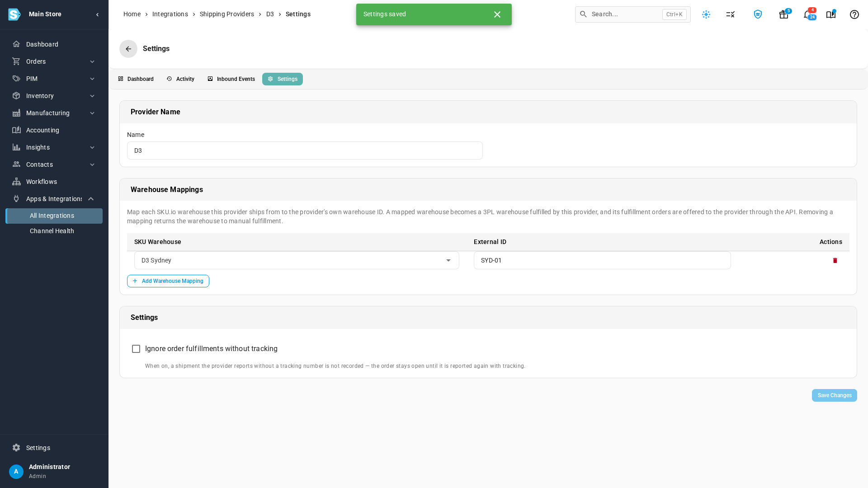The image size is (868, 488).
Task: Open the checklist tasks icon in header
Action: tap(731, 14)
